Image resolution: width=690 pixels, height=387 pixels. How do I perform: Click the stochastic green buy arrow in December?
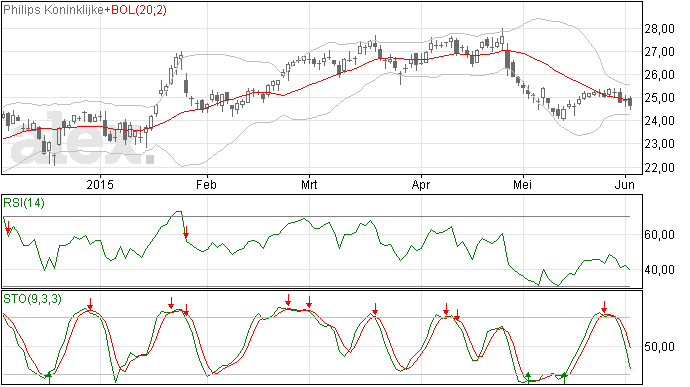[49, 377]
